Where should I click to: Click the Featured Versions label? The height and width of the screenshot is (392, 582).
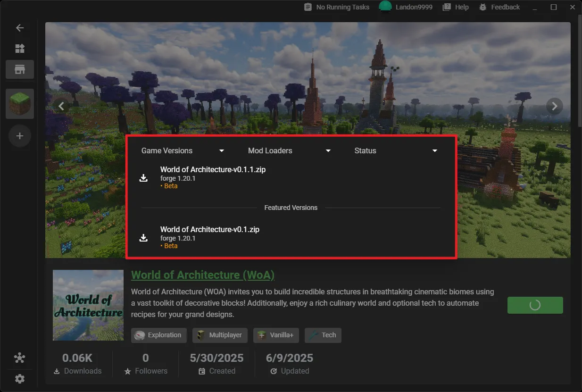(291, 208)
